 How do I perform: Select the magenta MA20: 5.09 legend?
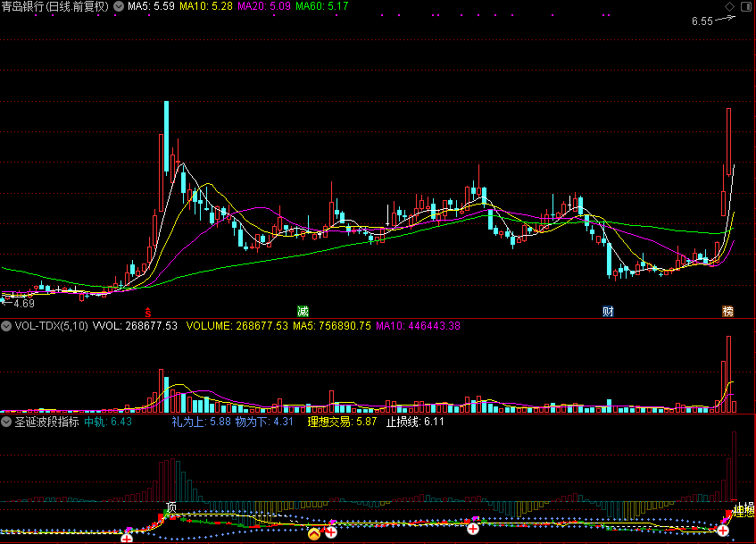coord(263,6)
